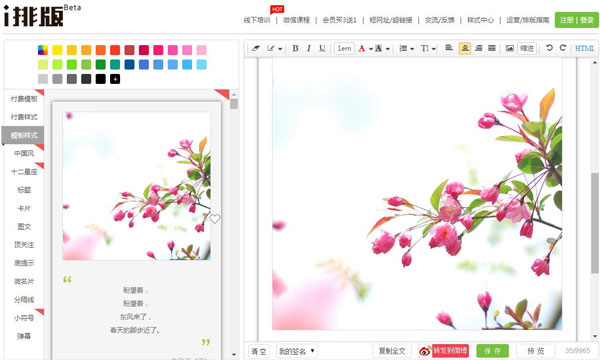Toggle italic formatting
This screenshot has width=600, height=360.
309,48
